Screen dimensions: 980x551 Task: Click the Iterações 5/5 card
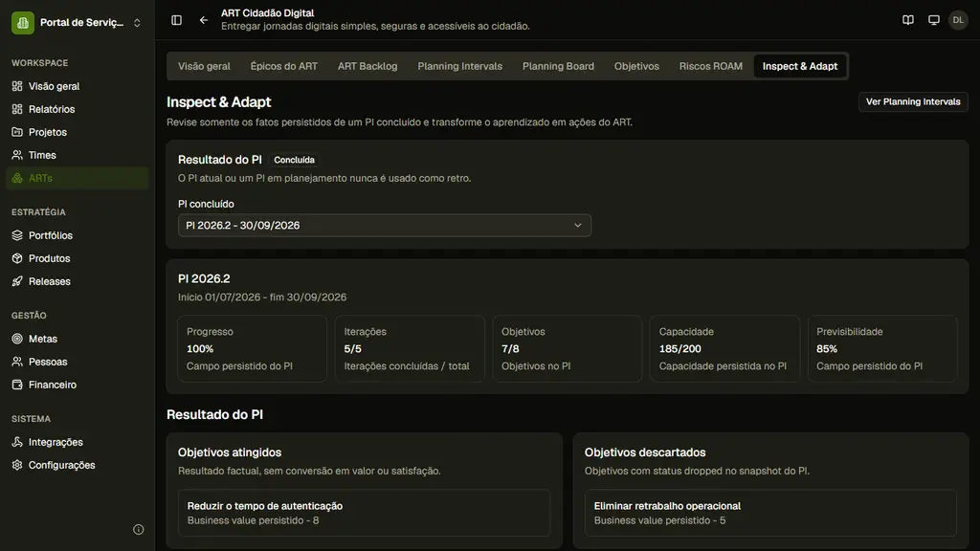(410, 348)
